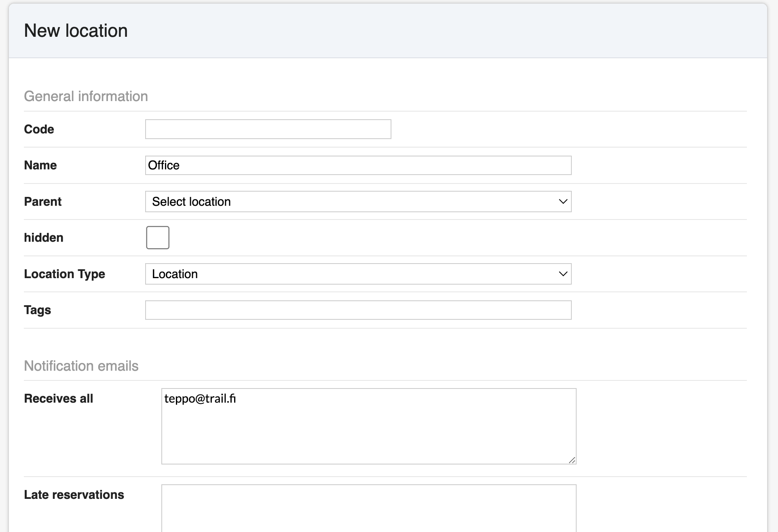Click the Receives all email textarea

368,426
